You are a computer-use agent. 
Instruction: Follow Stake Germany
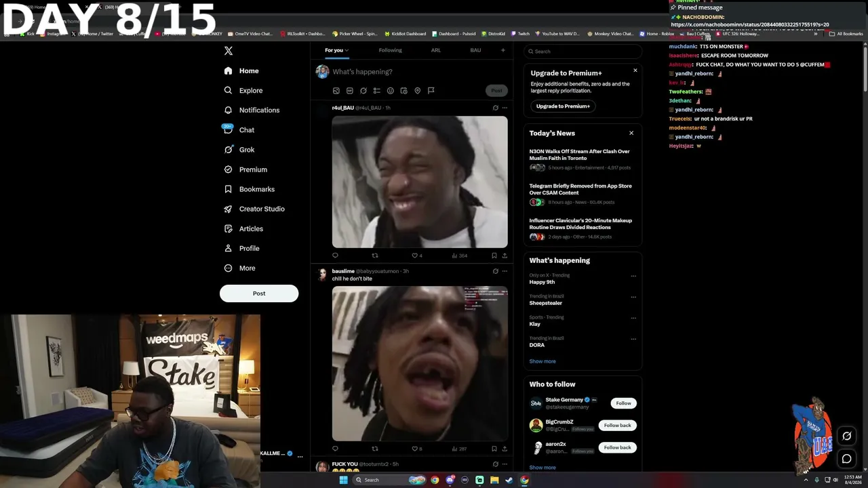(x=623, y=403)
